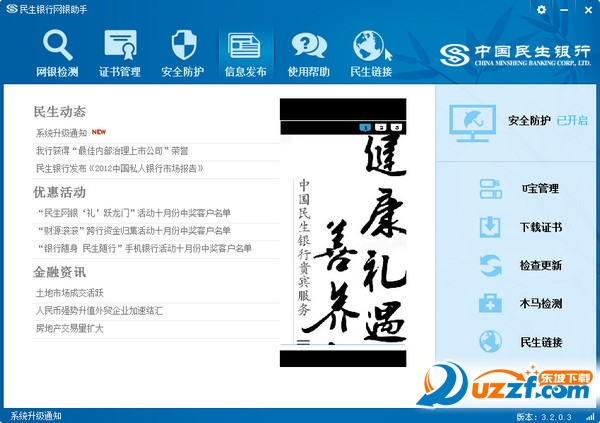Switch to banner slide 3 indicator
Viewport: 600px width, 423px height.
(x=396, y=128)
